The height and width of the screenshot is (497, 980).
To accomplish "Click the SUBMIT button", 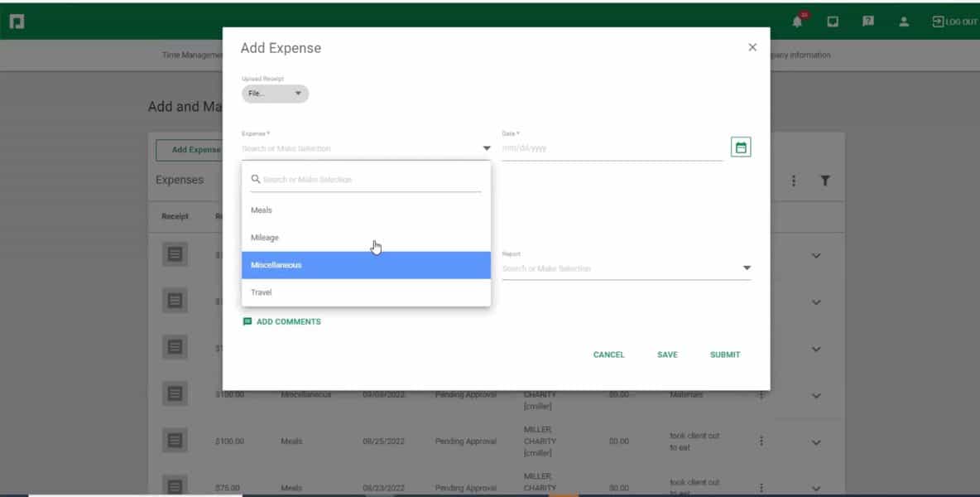I will coord(724,355).
